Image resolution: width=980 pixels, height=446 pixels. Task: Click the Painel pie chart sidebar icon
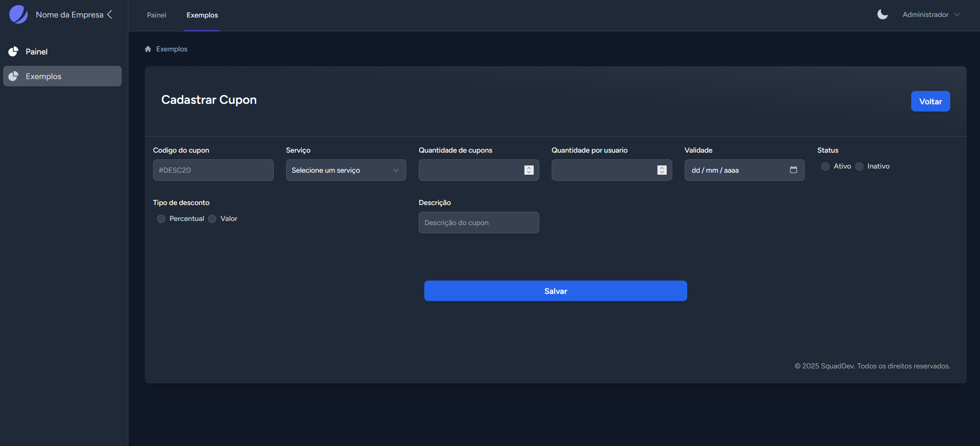(x=13, y=51)
